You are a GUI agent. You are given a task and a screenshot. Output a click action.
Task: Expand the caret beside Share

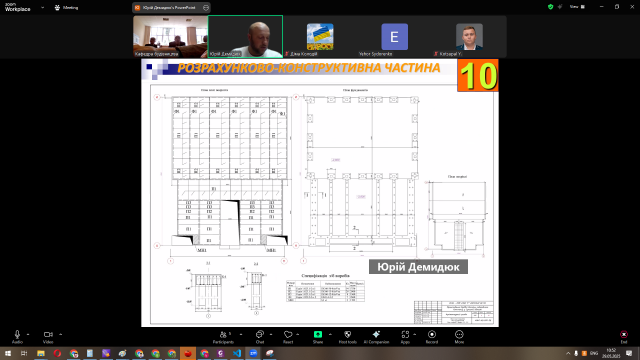click(330, 334)
